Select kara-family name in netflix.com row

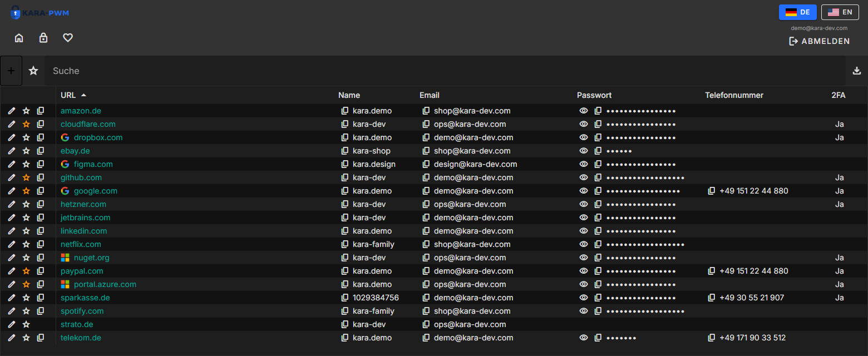coord(373,244)
